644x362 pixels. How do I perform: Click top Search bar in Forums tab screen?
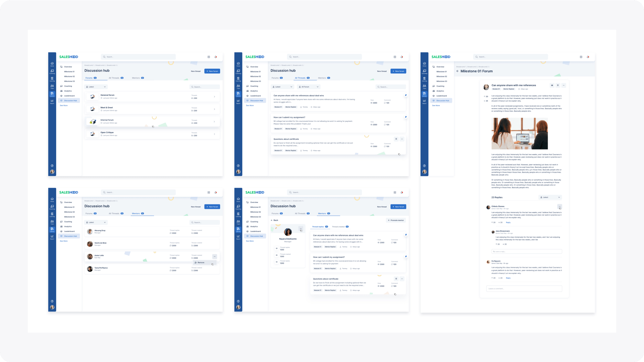pyautogui.click(x=138, y=57)
